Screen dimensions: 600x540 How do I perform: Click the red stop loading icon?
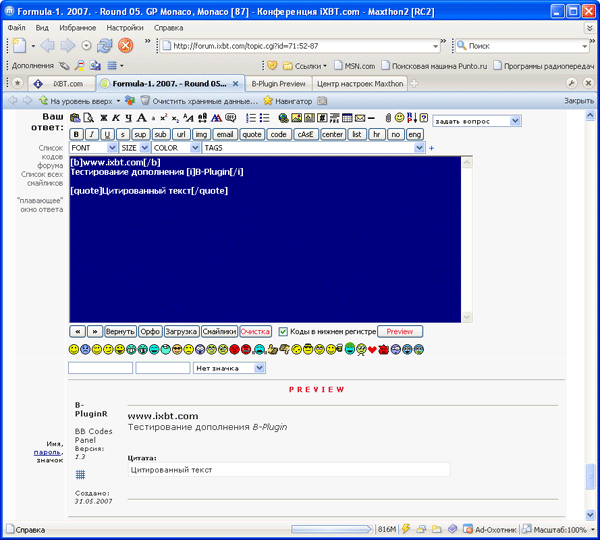(x=125, y=46)
